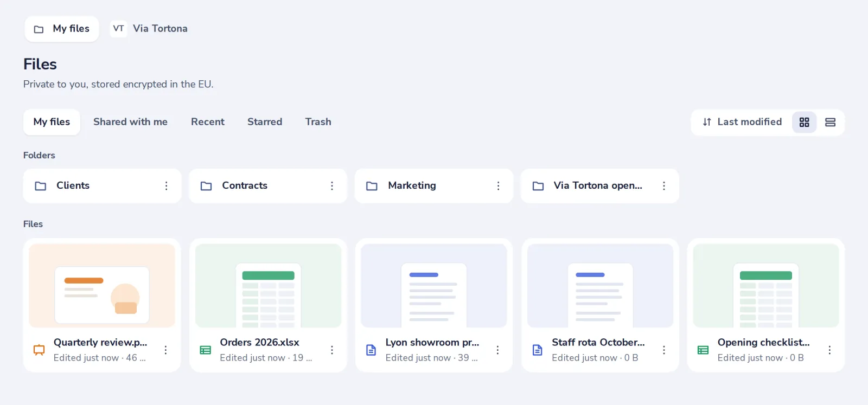Click the folder icon of Clients

tap(41, 186)
